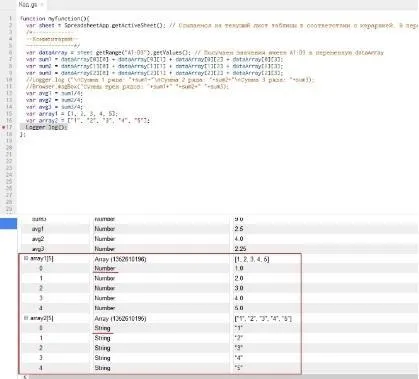Click the array2[5] variable name
This screenshot has height=379, width=419.
coord(41,318)
